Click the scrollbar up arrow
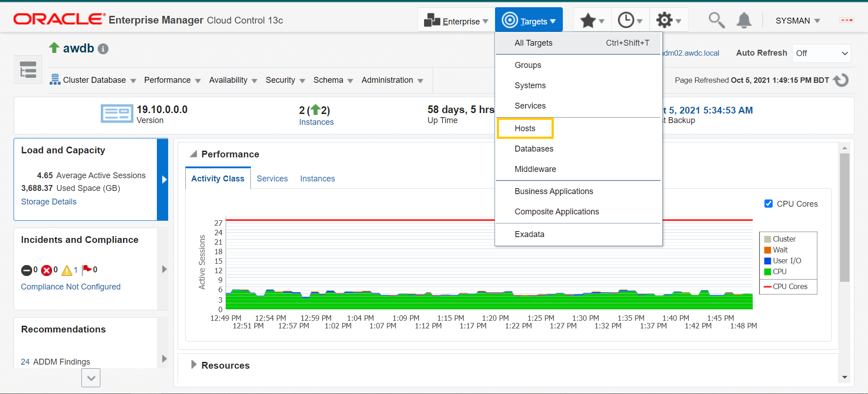Image resolution: width=868 pixels, height=394 pixels. pyautogui.click(x=844, y=148)
